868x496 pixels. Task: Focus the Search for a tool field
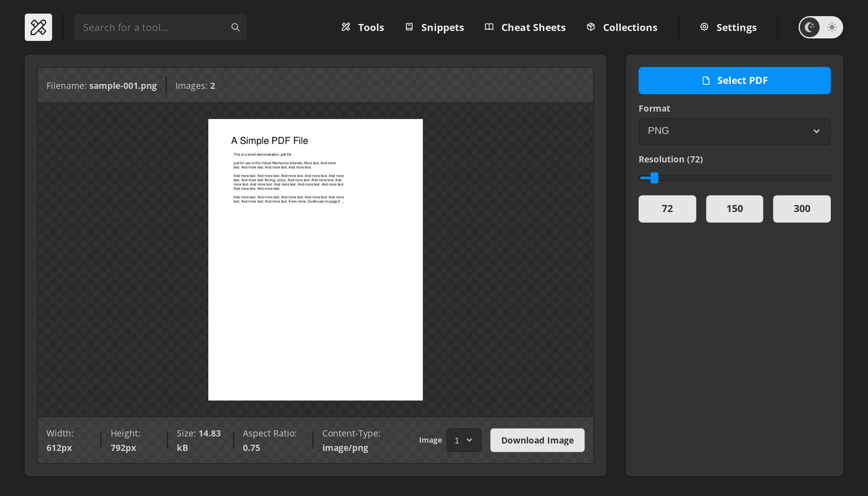coord(160,27)
